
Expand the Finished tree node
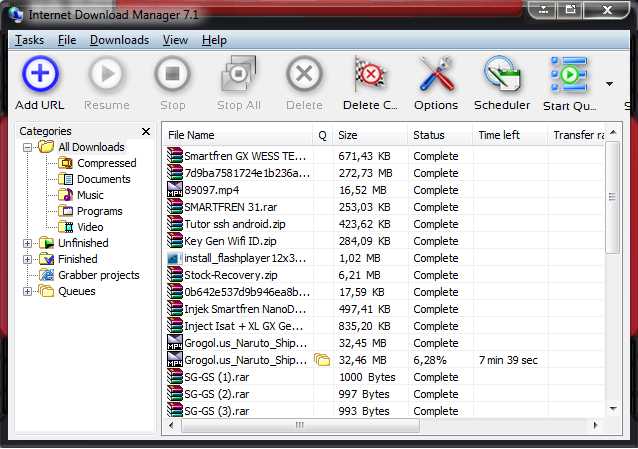click(27, 259)
